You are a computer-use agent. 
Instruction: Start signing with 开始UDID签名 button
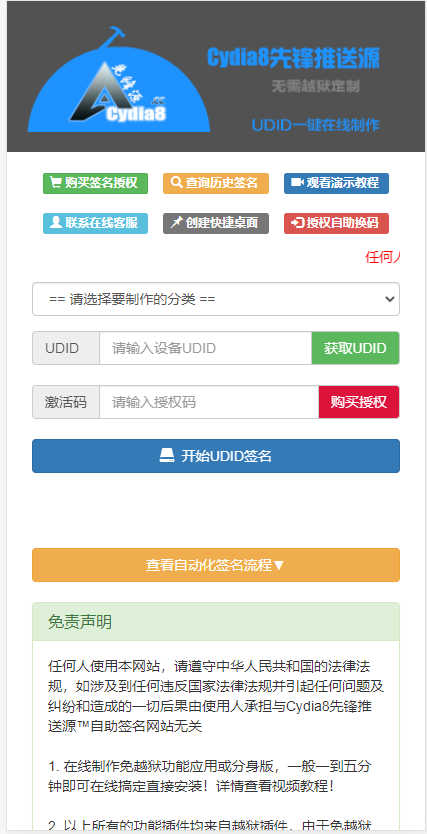(216, 456)
